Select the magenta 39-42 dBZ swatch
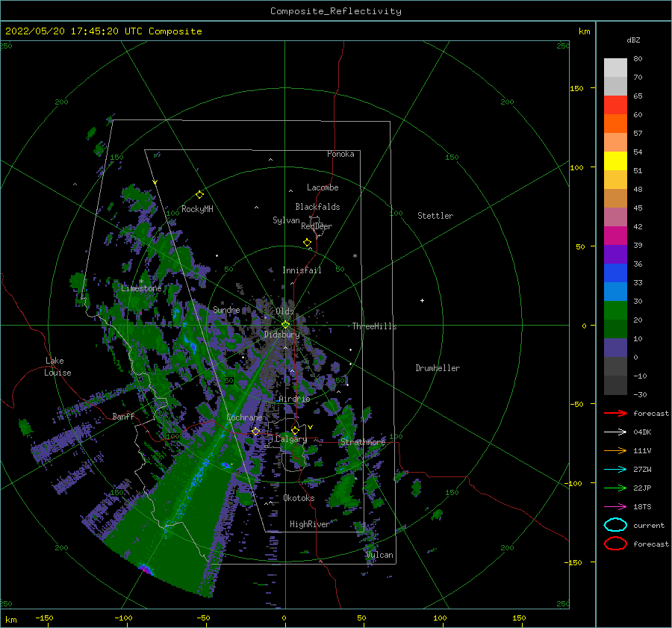Viewport: 672px width, 628px height. point(615,236)
